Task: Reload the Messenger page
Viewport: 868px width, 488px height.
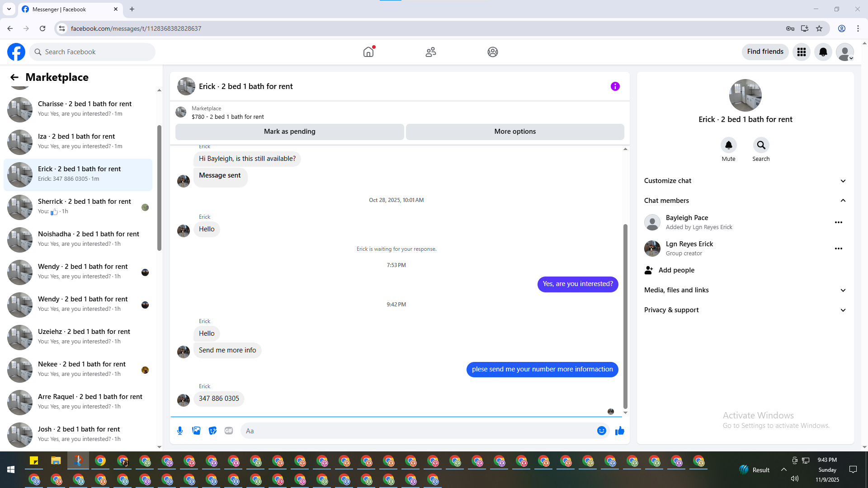Action: click(42, 28)
